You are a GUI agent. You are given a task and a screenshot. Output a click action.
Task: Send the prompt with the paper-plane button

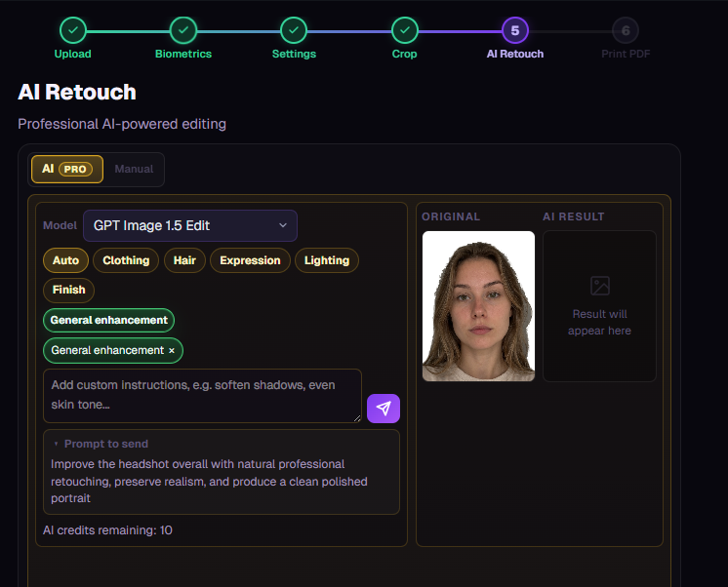pos(384,409)
